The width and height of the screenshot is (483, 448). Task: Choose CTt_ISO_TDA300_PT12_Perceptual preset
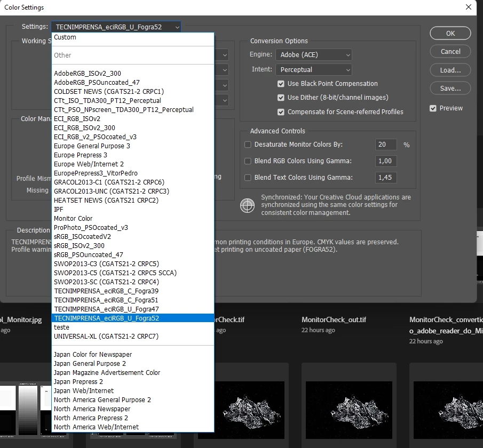coord(133,101)
